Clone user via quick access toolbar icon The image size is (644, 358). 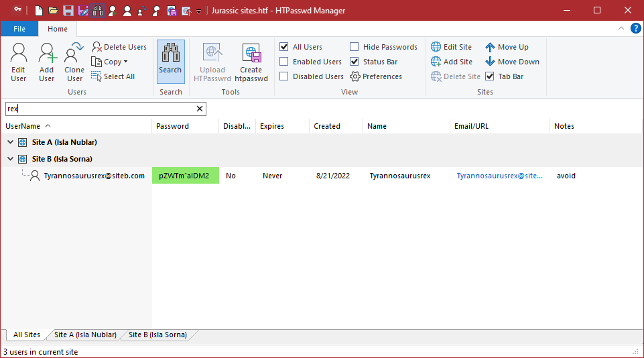[x=142, y=11]
